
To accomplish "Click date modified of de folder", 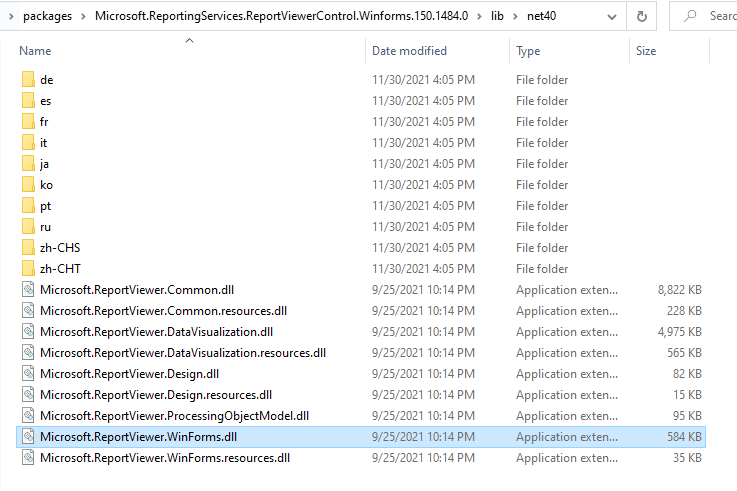I will click(423, 80).
